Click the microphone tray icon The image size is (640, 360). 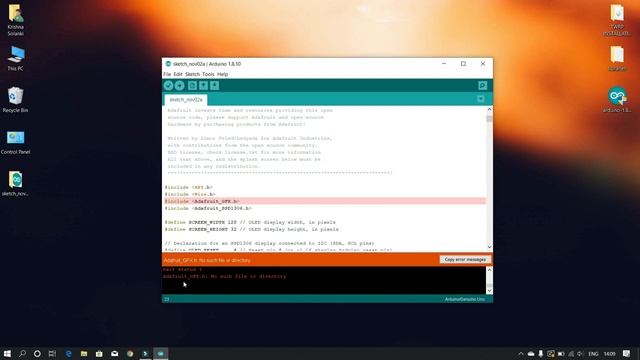541,354
